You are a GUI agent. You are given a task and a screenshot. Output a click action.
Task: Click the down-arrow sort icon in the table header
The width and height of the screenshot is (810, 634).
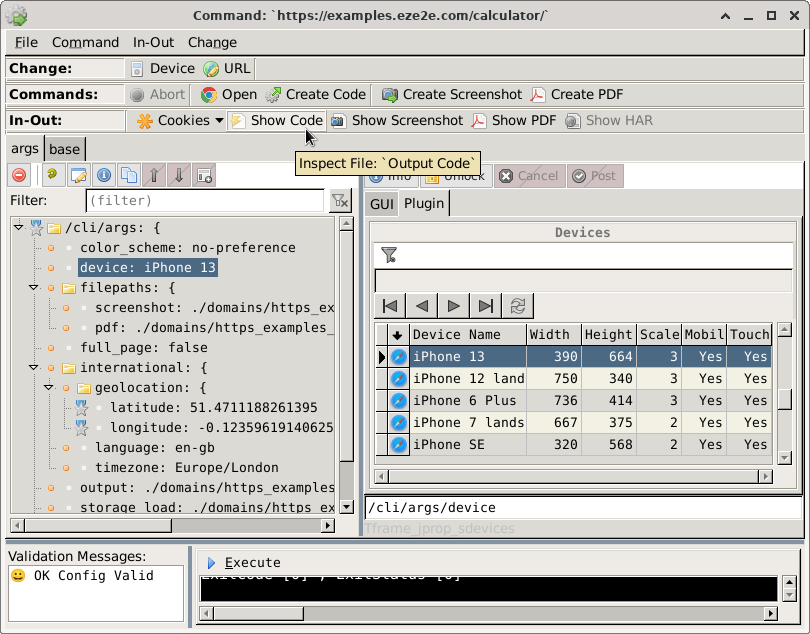[x=397, y=335]
